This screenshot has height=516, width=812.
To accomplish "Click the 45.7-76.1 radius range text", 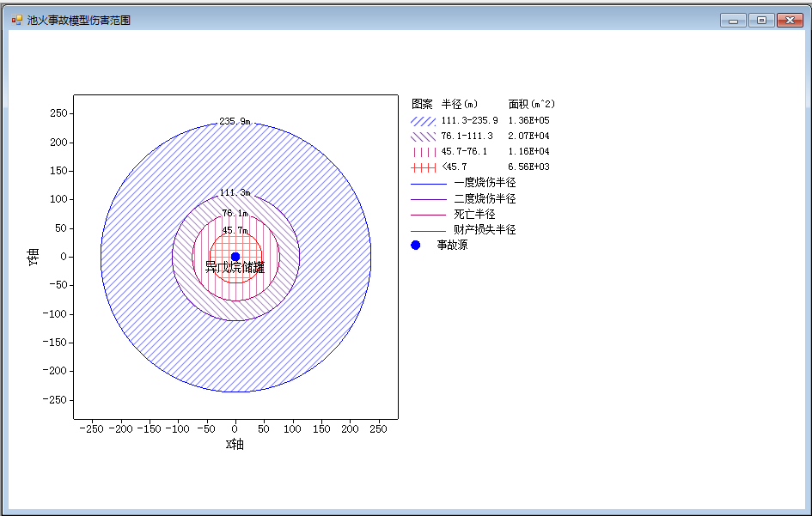I will point(464,152).
